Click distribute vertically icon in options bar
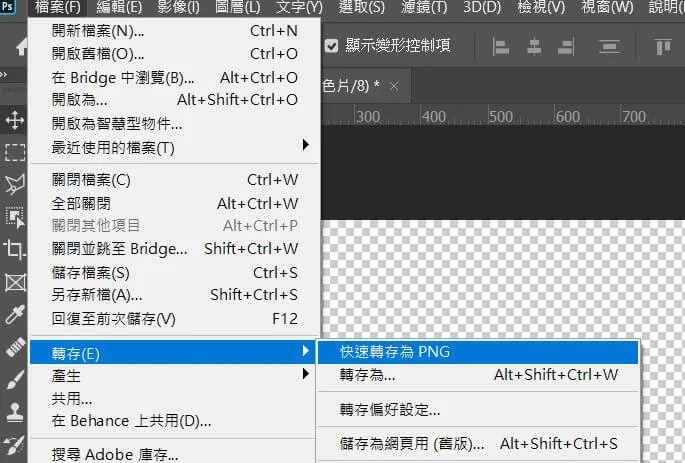This screenshot has height=463, width=685. [x=609, y=46]
